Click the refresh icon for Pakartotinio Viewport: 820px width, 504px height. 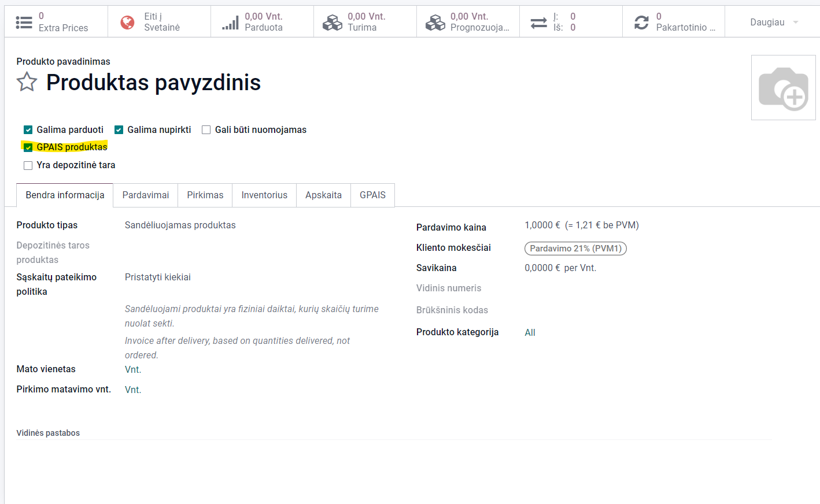pyautogui.click(x=641, y=22)
